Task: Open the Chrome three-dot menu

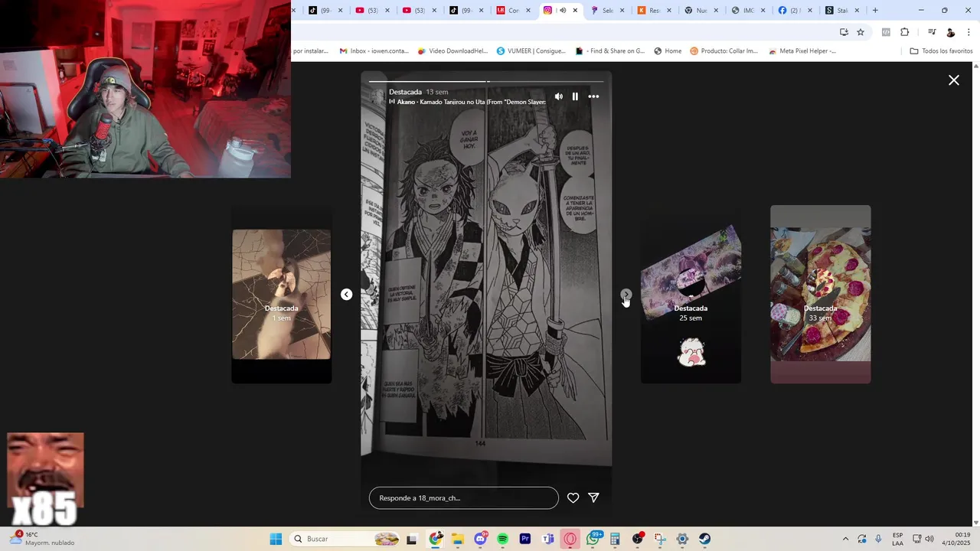Action: pyautogui.click(x=969, y=32)
